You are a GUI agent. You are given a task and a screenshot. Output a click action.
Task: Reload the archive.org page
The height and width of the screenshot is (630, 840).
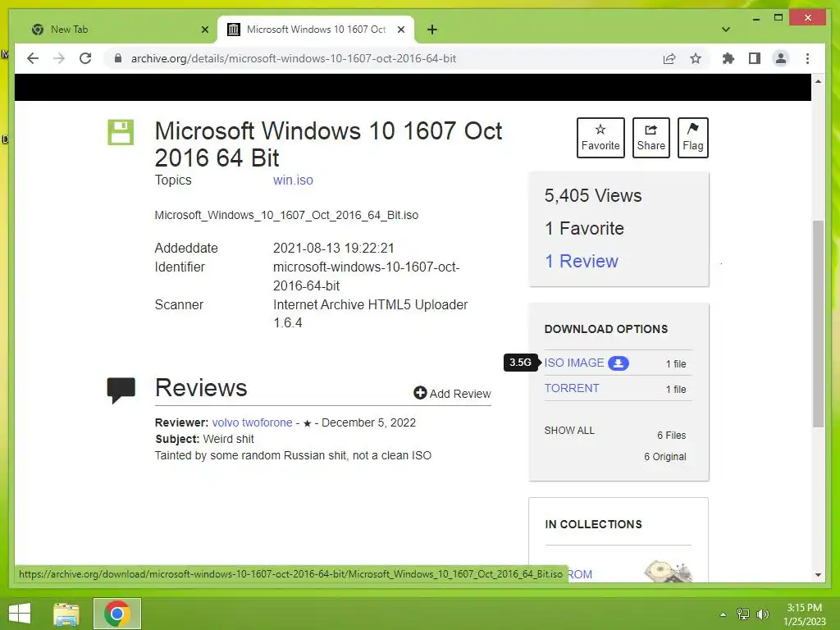(85, 58)
